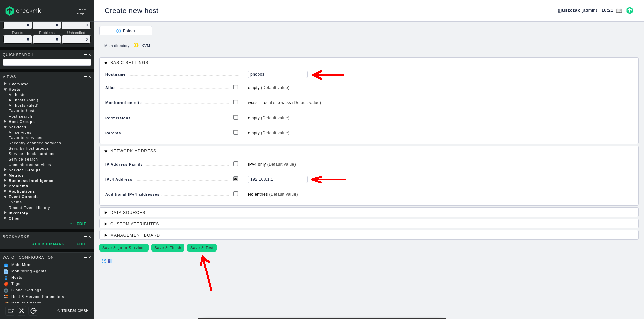Screen dimensions: 644x319
Task: Click the Global Settings gear icon
Action: tap(6, 290)
